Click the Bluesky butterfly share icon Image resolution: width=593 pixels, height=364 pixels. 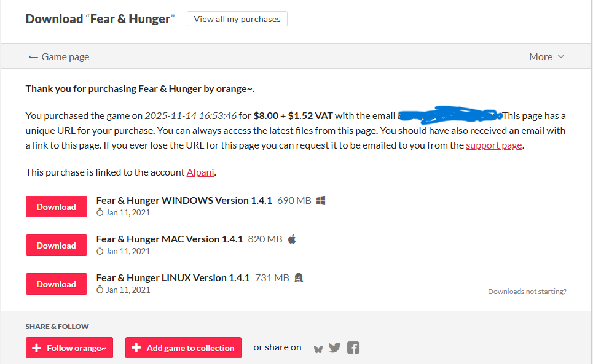tap(318, 349)
